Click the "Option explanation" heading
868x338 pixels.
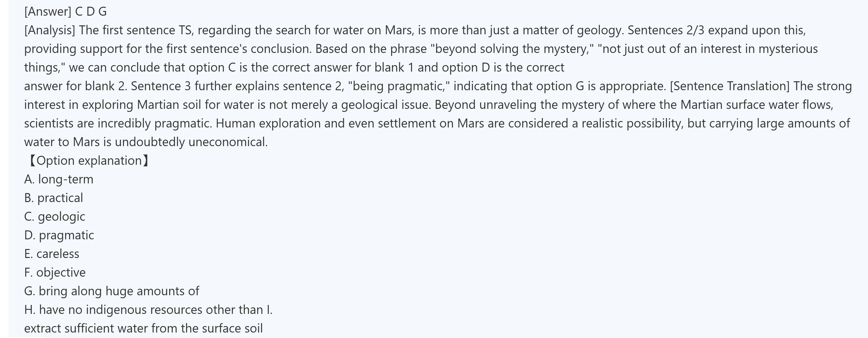pos(89,161)
